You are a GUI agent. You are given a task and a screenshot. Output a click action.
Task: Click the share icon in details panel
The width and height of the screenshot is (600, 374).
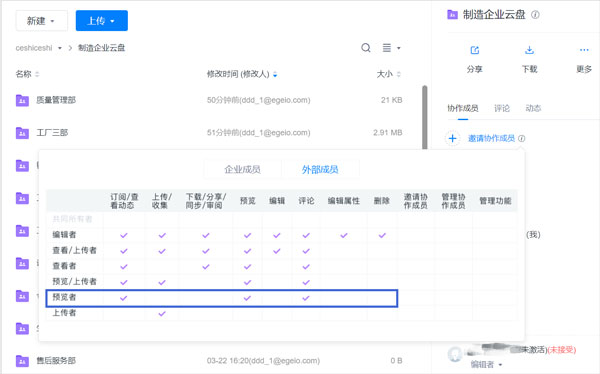[474, 50]
